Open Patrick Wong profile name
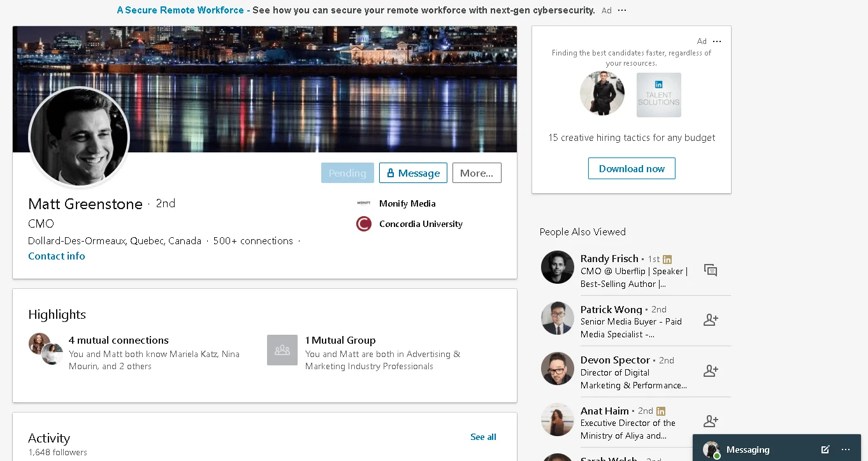The height and width of the screenshot is (461, 868). [x=611, y=309]
